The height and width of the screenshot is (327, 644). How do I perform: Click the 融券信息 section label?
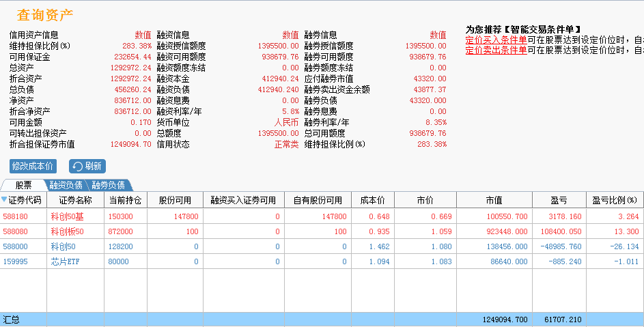(320, 35)
